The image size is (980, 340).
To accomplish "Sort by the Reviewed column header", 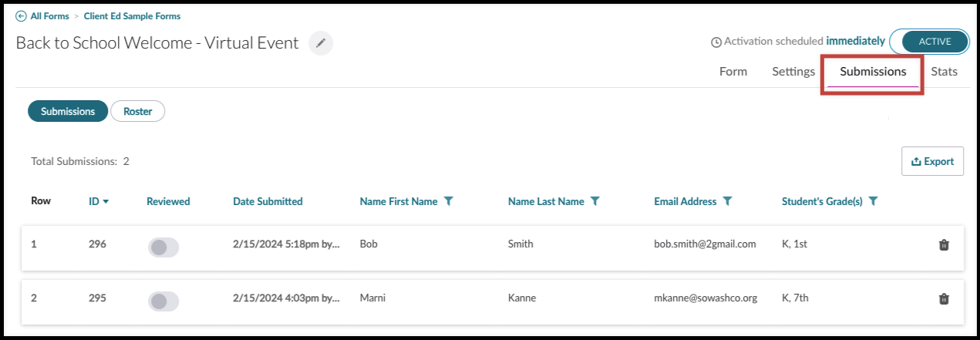I will tap(168, 201).
